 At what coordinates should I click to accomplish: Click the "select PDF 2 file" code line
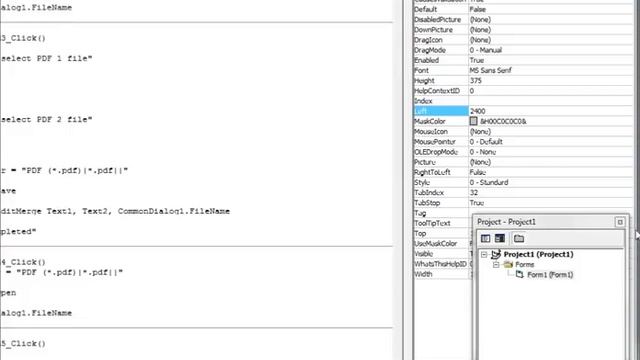[x=47, y=120]
